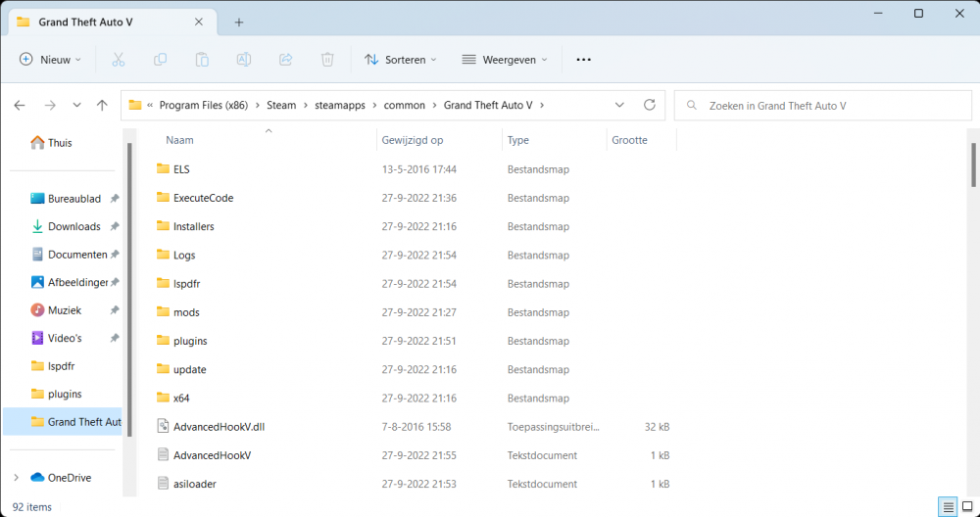Click the Cut scissors icon

(x=119, y=60)
